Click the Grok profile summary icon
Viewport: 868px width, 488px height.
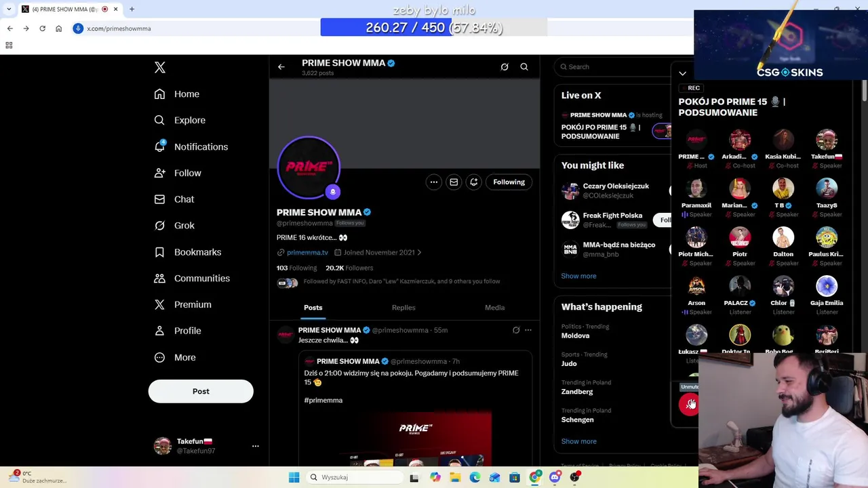[505, 67]
